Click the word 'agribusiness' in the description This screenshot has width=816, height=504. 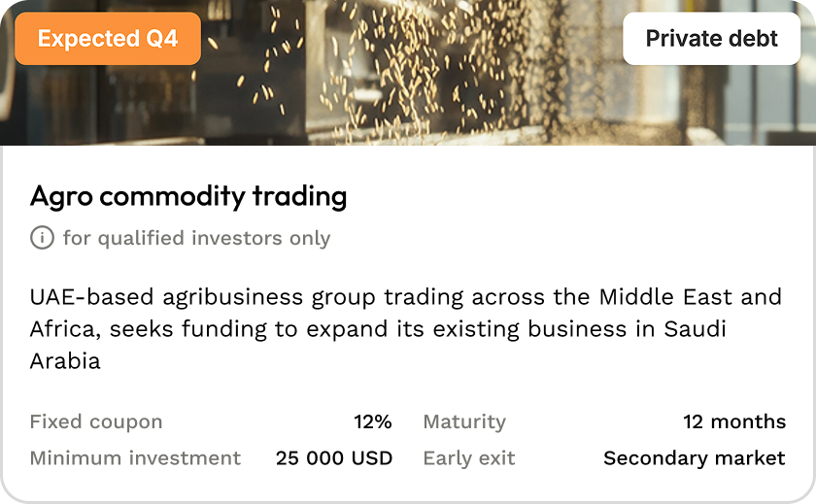(x=222, y=296)
